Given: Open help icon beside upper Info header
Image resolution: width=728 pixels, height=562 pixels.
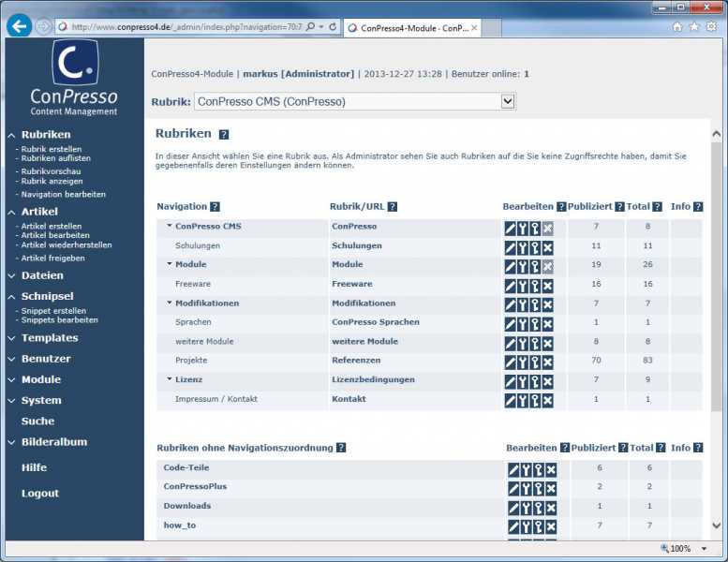Looking at the screenshot, I should (698, 206).
